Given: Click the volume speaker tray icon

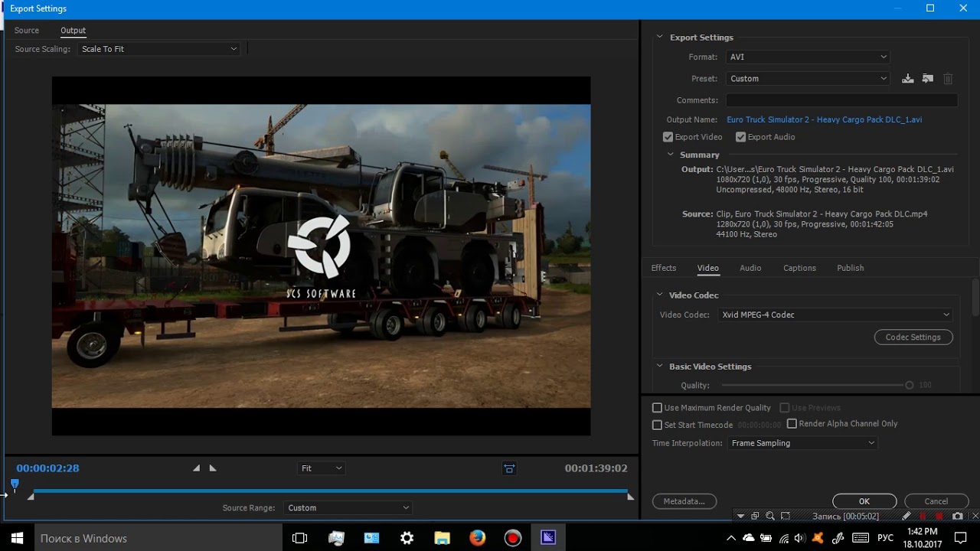Looking at the screenshot, I should pos(800,538).
